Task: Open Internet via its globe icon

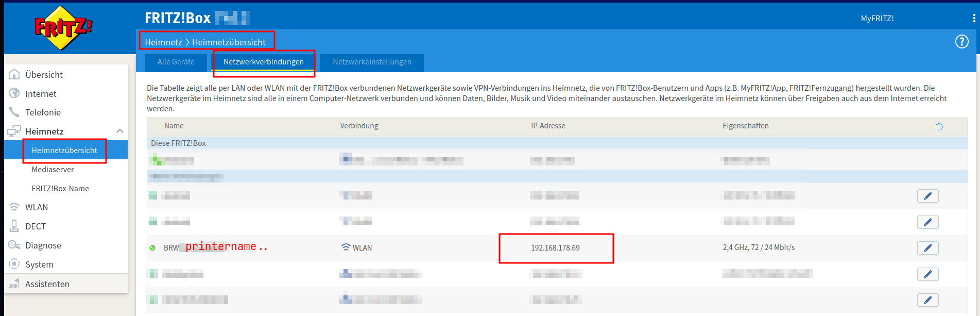Action: pyautogui.click(x=14, y=93)
